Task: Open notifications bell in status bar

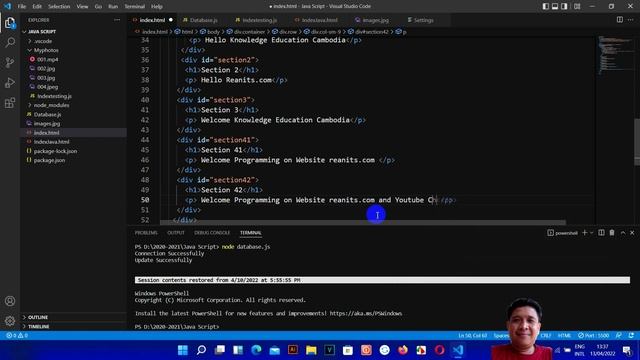Action: point(631,336)
